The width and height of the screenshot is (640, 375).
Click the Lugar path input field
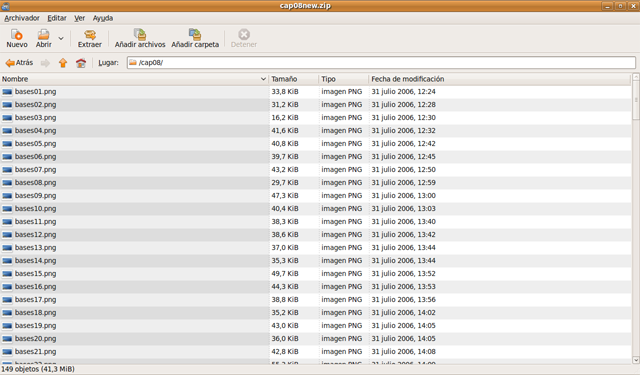point(381,62)
